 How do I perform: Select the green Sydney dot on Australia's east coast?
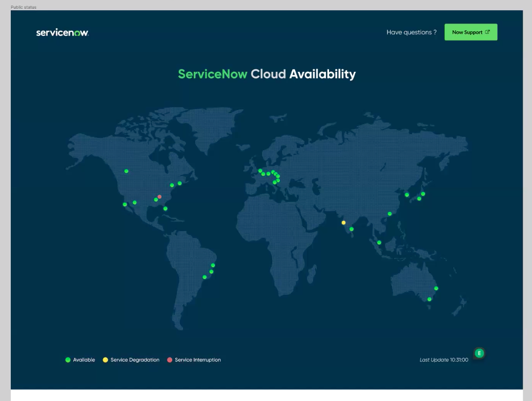[x=436, y=288]
